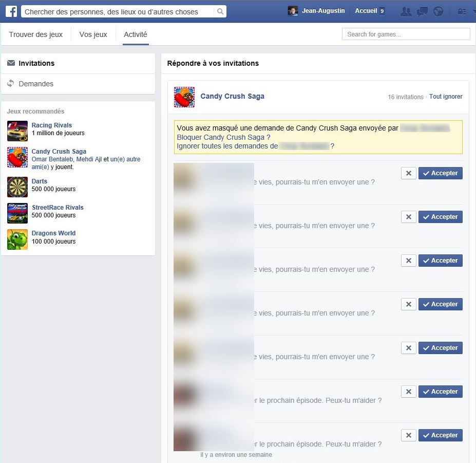
Task: Switch to the Trouver des jeux tab
Action: coord(36,34)
